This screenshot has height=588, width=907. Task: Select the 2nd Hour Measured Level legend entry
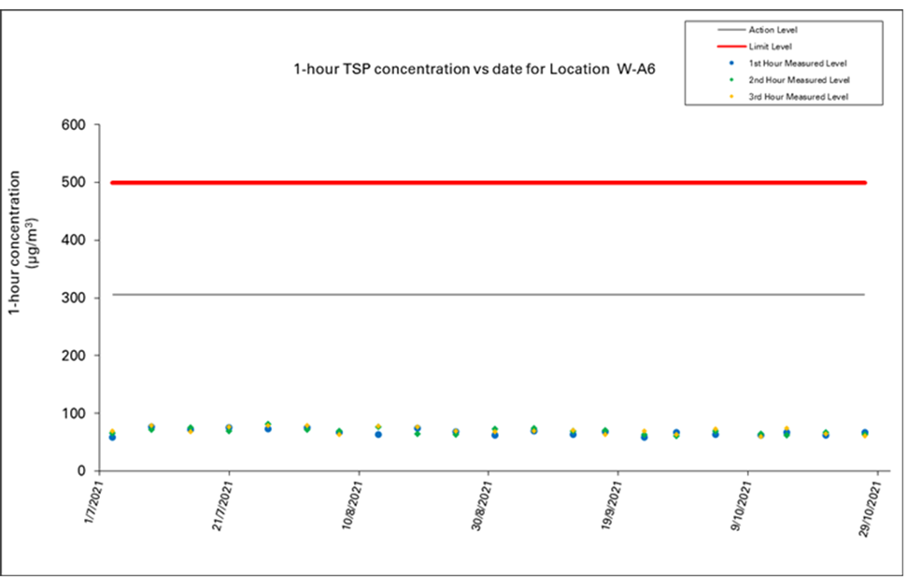(x=799, y=80)
